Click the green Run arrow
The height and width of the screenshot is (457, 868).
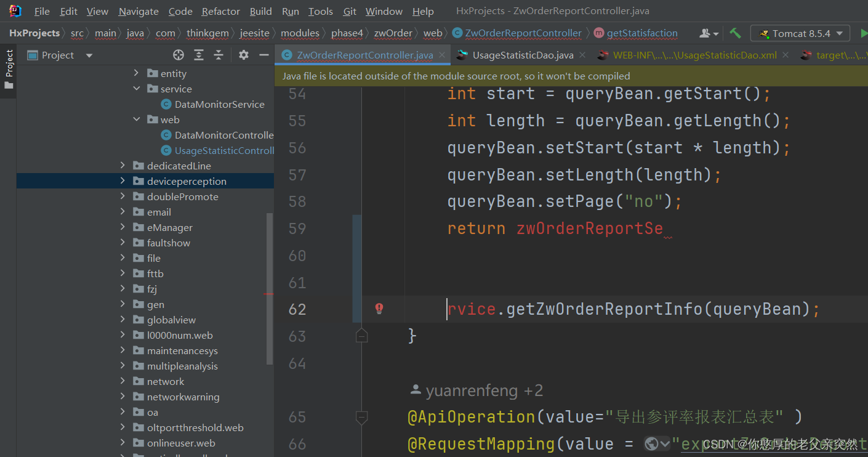(863, 33)
